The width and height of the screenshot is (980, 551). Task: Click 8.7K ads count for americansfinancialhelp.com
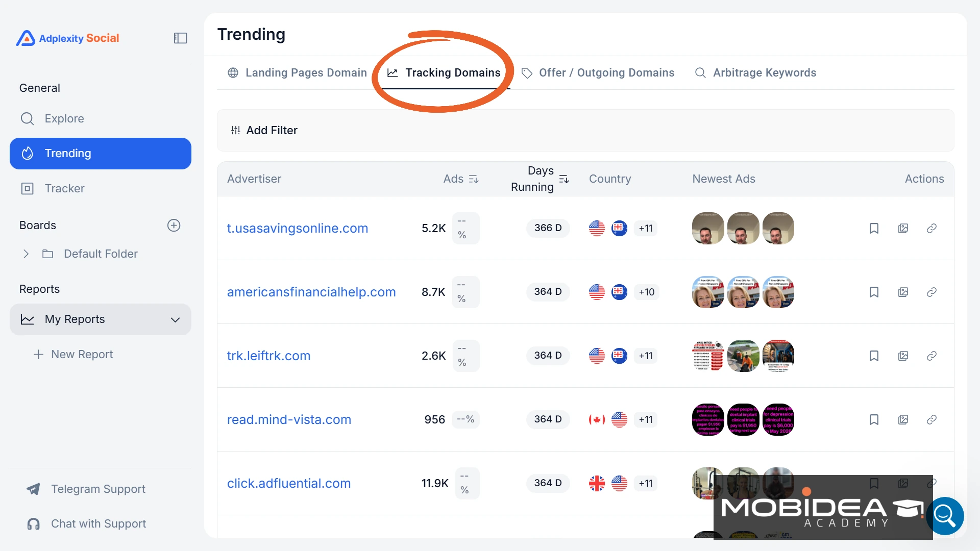click(x=433, y=292)
